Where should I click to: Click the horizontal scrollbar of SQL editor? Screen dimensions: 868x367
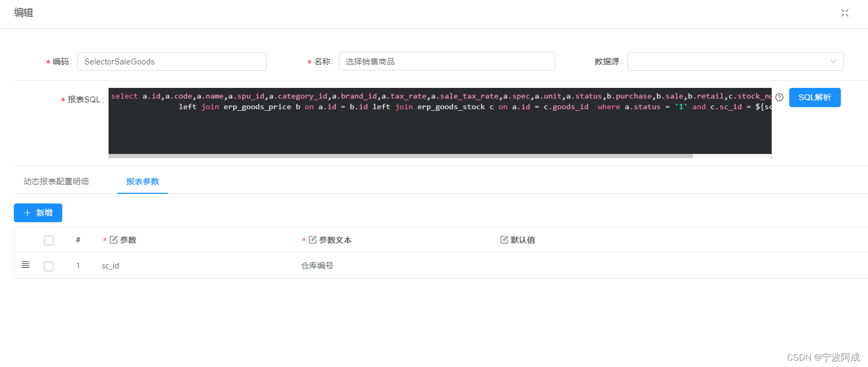point(401,156)
